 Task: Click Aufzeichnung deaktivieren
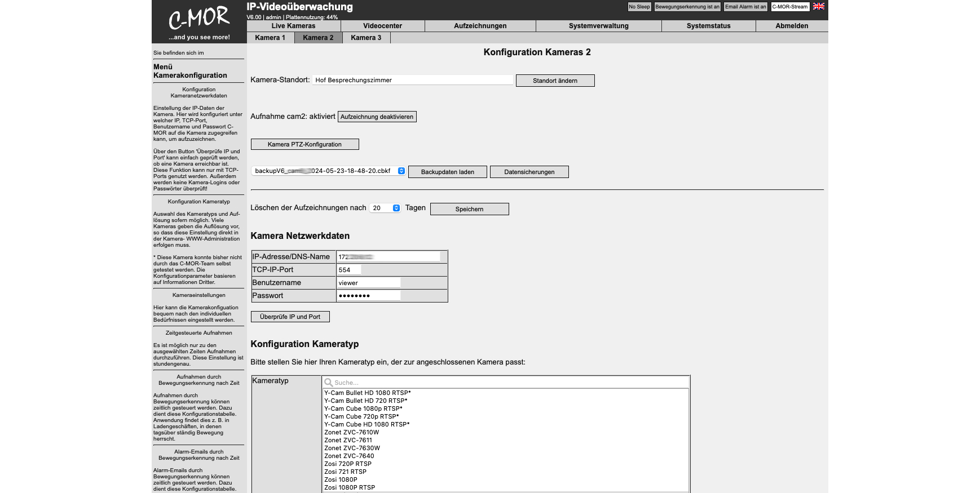[377, 117]
